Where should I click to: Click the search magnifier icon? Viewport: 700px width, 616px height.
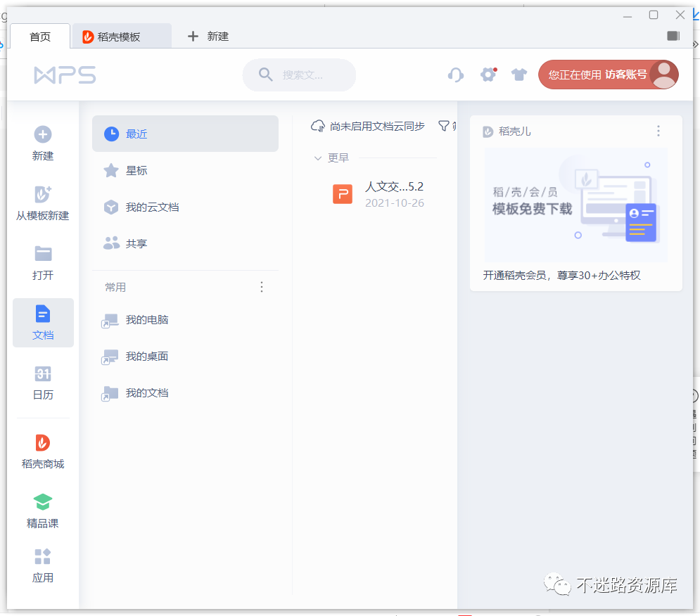coord(266,75)
